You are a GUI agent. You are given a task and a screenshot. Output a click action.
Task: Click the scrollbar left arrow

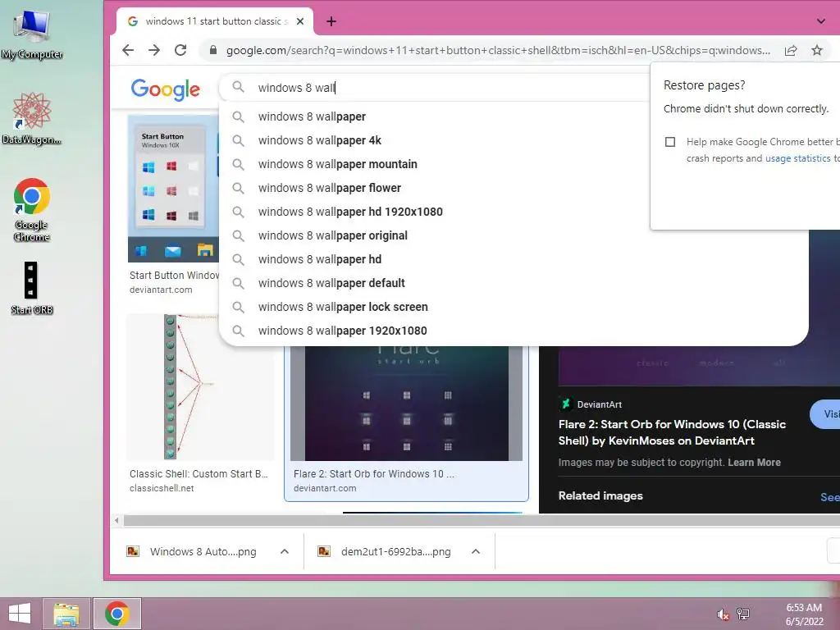pos(116,520)
